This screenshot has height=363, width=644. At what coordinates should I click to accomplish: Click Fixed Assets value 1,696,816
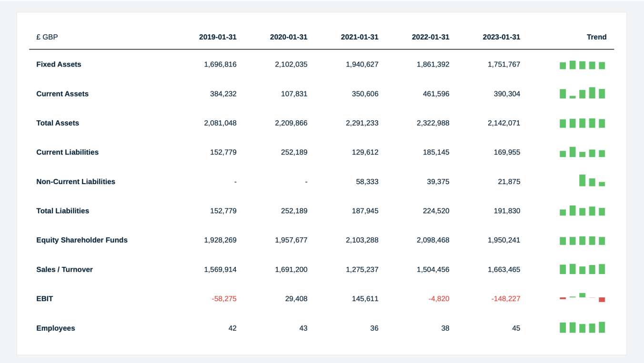pos(220,64)
